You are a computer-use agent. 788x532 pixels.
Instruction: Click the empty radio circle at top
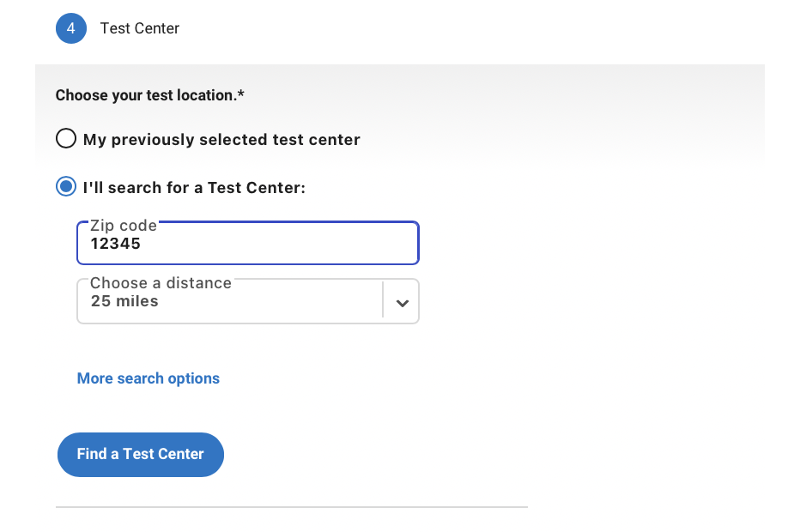point(66,138)
